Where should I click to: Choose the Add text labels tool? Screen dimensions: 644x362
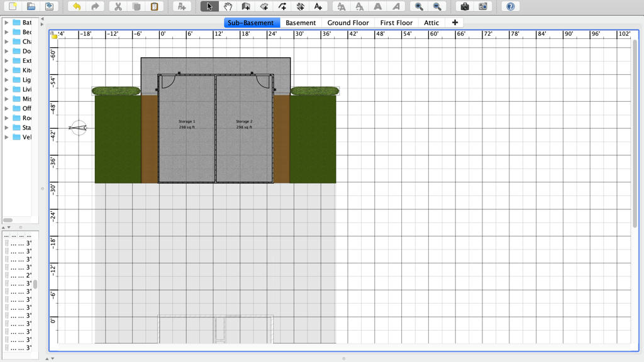pyautogui.click(x=318, y=6)
